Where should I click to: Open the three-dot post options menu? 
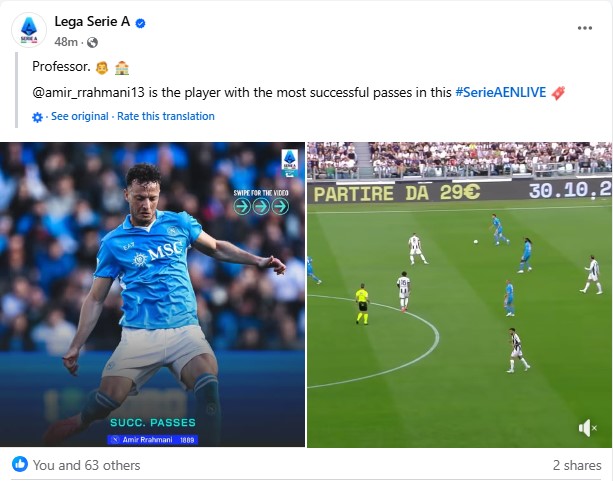point(584,28)
